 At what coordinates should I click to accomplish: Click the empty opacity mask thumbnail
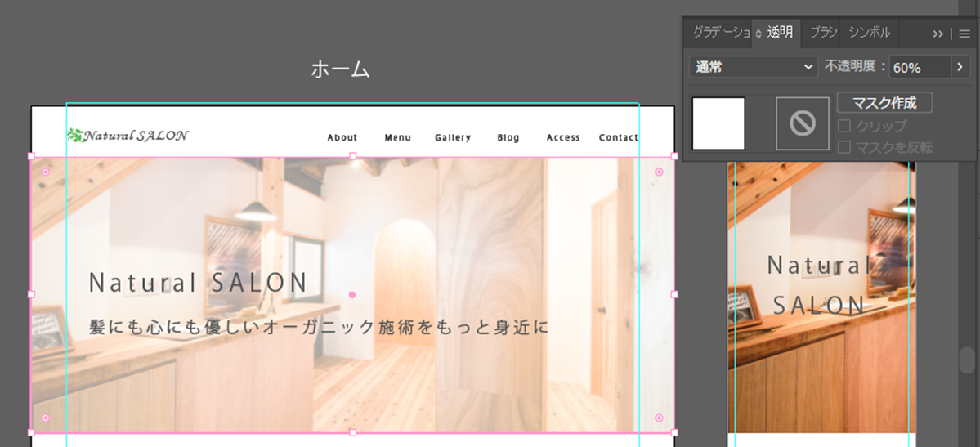[803, 123]
